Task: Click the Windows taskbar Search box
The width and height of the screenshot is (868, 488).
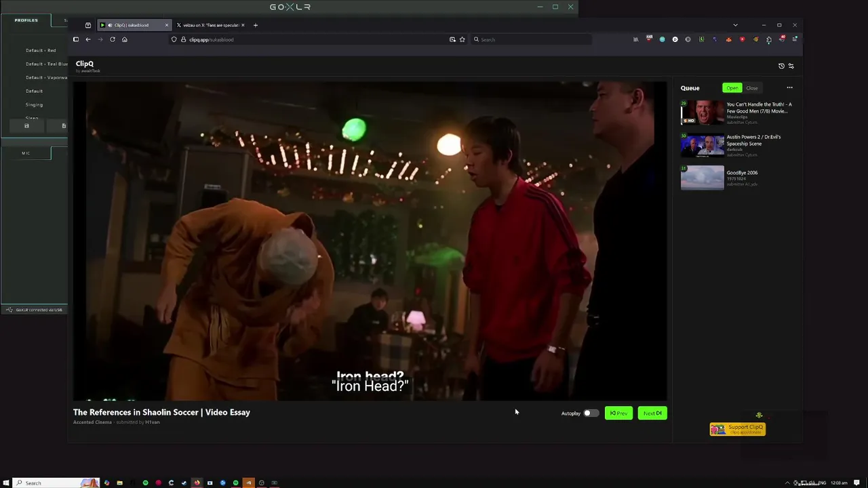Action: (x=57, y=483)
